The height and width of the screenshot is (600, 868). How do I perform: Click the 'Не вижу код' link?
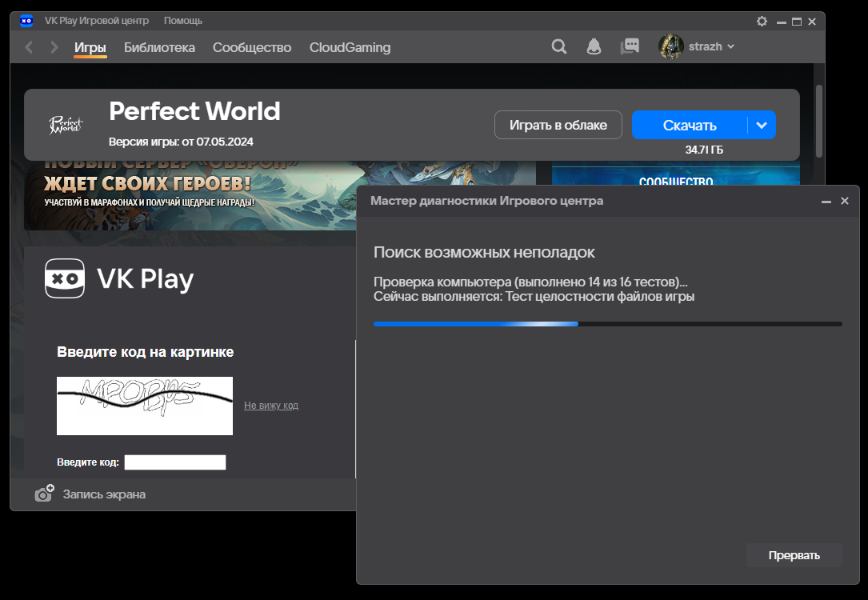point(271,406)
